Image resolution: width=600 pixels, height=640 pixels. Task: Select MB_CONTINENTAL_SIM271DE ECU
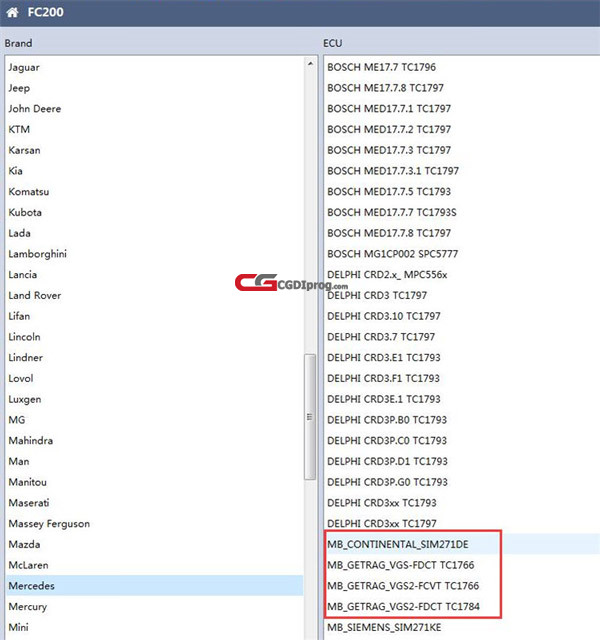398,545
